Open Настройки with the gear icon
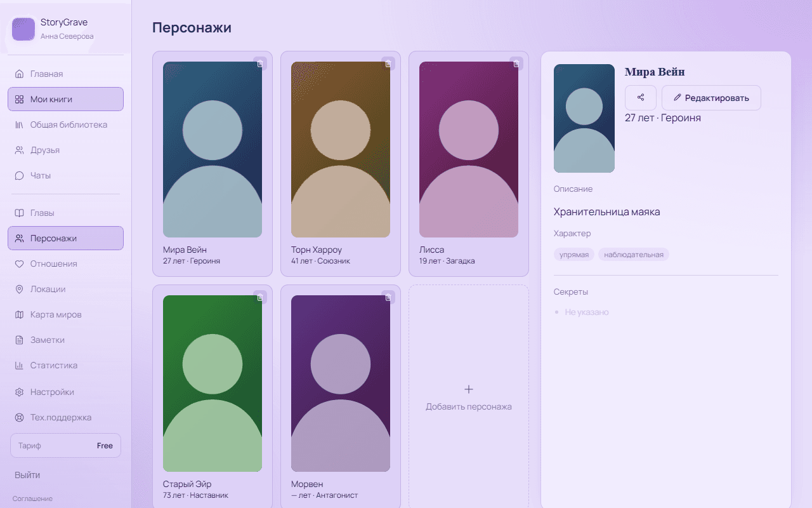 pos(19,392)
